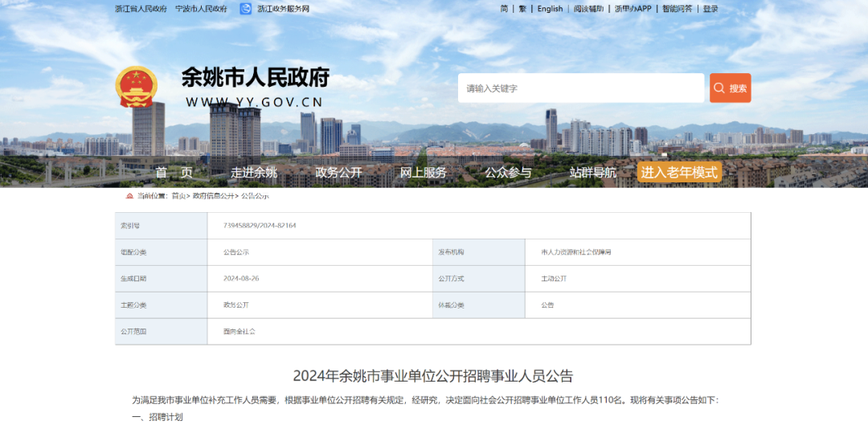Click the 公开范围 table label
868x425 pixels.
[133, 332]
